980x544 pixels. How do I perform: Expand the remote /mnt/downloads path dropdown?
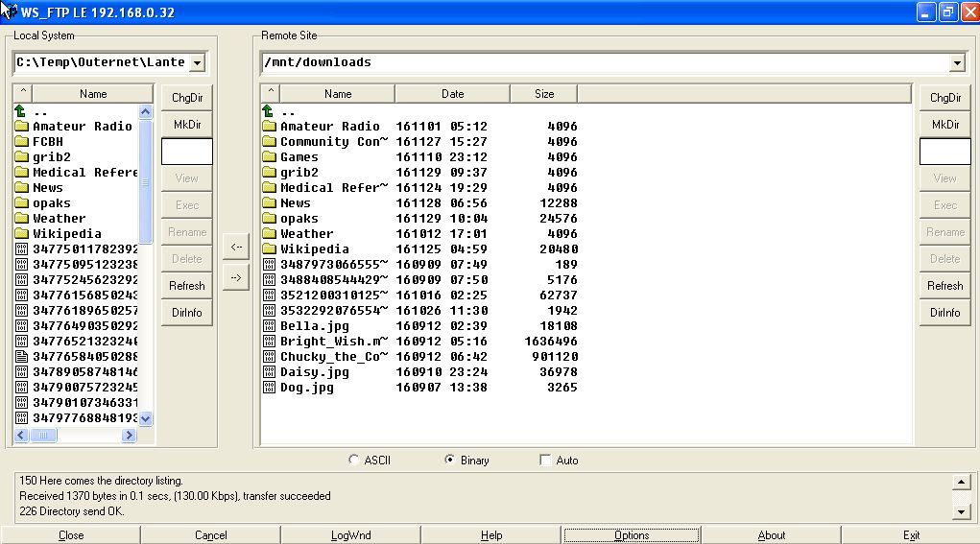coord(956,63)
